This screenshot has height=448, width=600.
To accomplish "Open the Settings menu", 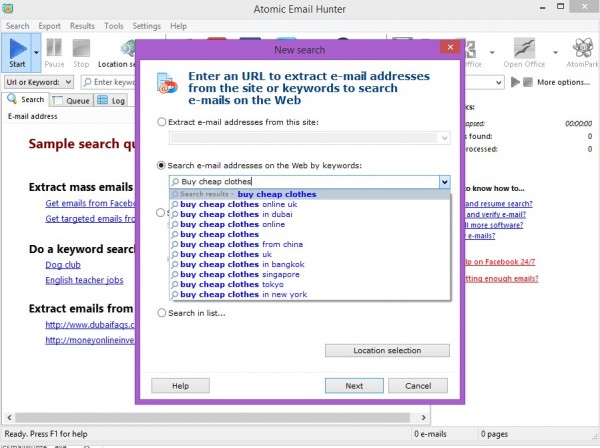I will click(x=147, y=26).
